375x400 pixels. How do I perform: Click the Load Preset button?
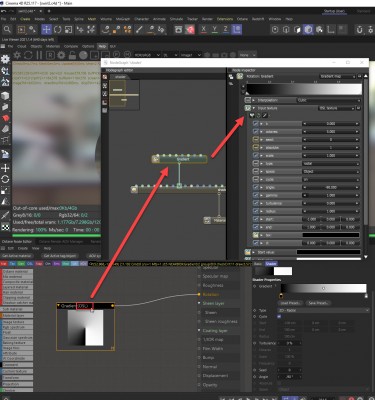pyautogui.click(x=290, y=303)
